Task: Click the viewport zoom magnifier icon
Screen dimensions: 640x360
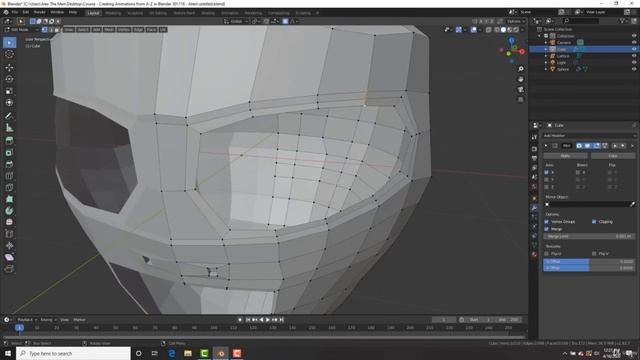Action: tap(520, 69)
